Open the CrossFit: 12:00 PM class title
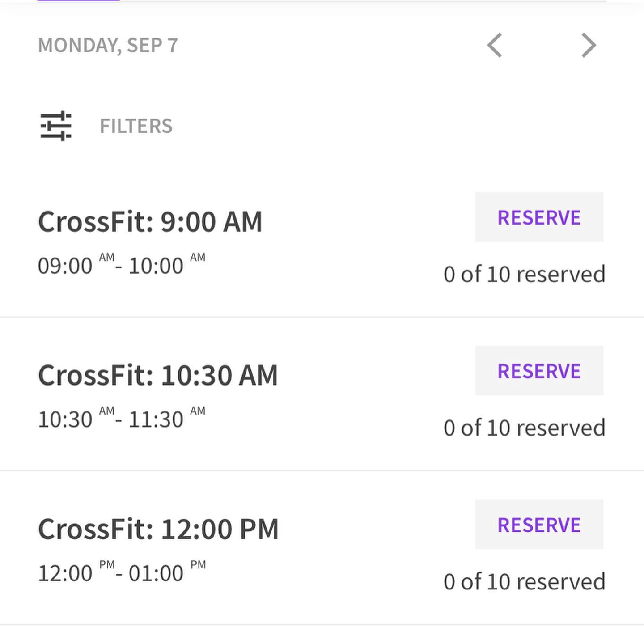 pyautogui.click(x=158, y=529)
